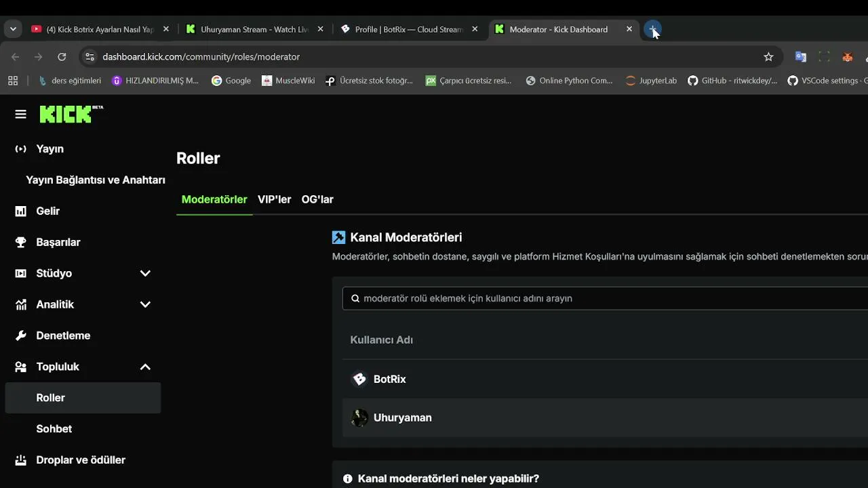Click the BotRix moderator row
This screenshot has height=488, width=868.
click(x=606, y=380)
